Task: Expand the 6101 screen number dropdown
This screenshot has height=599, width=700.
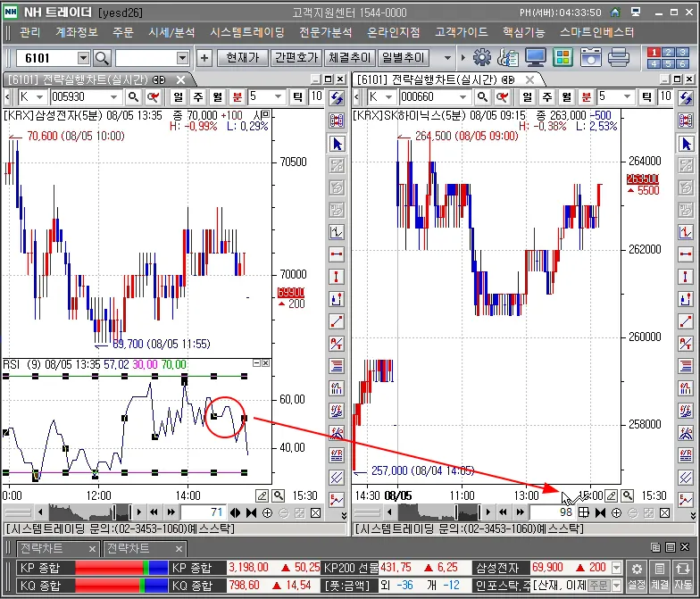Action: pos(84,58)
